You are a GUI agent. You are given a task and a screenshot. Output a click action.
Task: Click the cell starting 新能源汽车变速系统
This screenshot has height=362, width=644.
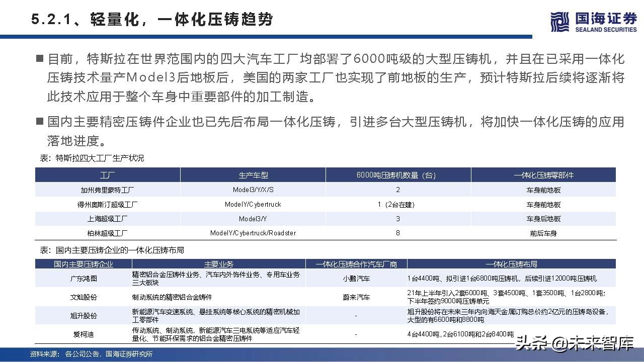coord(219,316)
